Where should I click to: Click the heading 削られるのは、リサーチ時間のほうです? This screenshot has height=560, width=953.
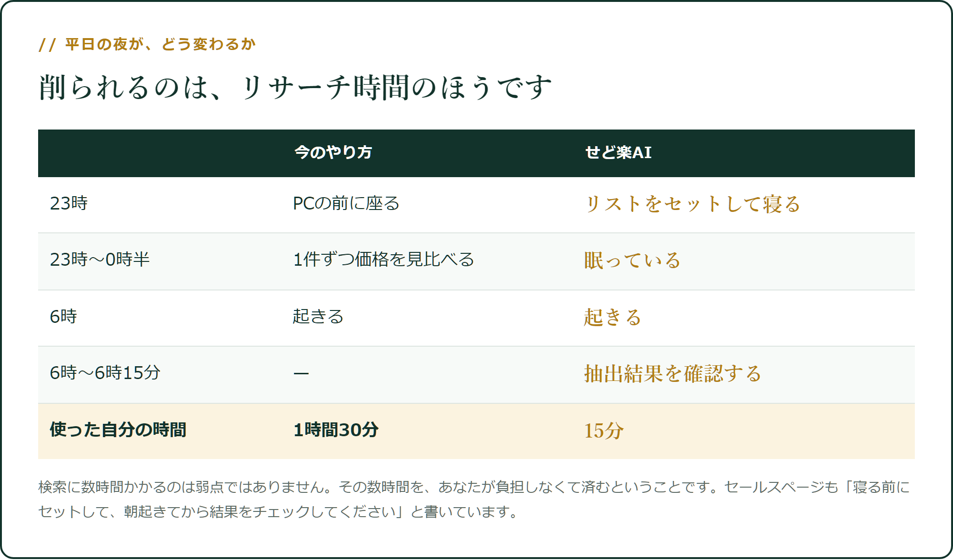295,88
